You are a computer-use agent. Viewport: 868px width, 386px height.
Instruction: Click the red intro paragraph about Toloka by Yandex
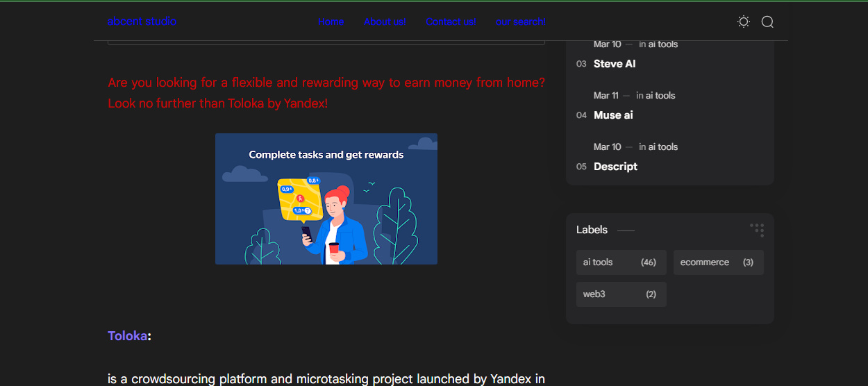326,93
